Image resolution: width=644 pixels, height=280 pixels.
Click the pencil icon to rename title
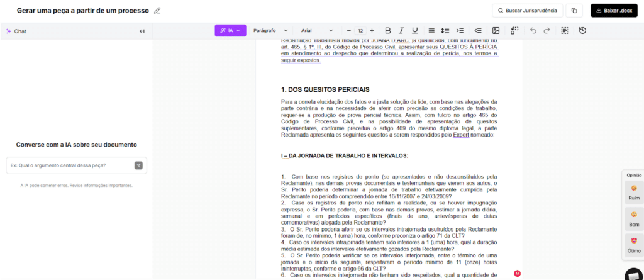click(157, 11)
